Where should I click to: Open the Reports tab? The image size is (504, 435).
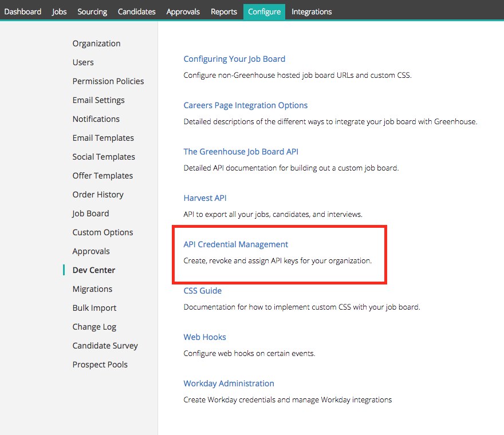pos(224,11)
